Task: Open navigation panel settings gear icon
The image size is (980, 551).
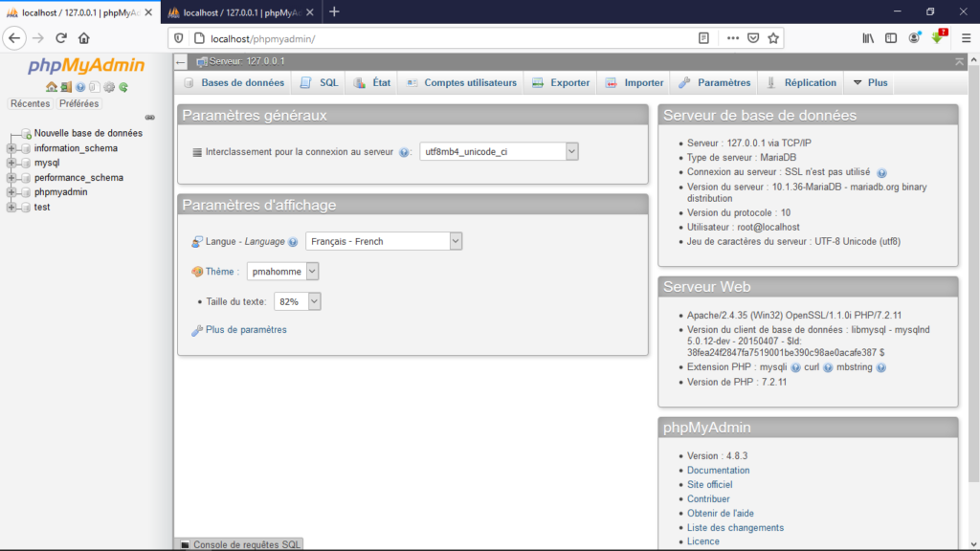Action: tap(109, 87)
